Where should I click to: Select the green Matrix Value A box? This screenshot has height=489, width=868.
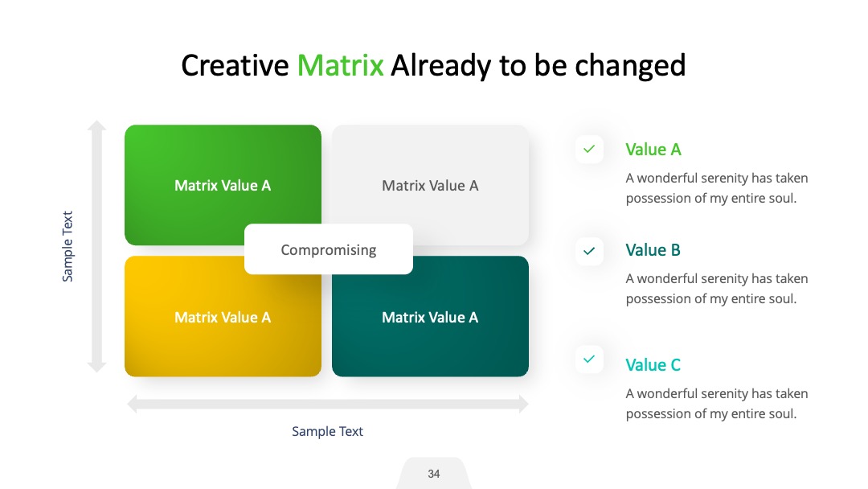click(x=223, y=185)
